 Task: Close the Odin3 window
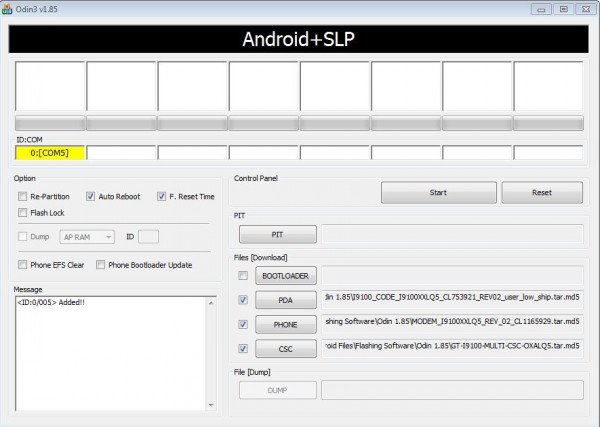(586, 9)
